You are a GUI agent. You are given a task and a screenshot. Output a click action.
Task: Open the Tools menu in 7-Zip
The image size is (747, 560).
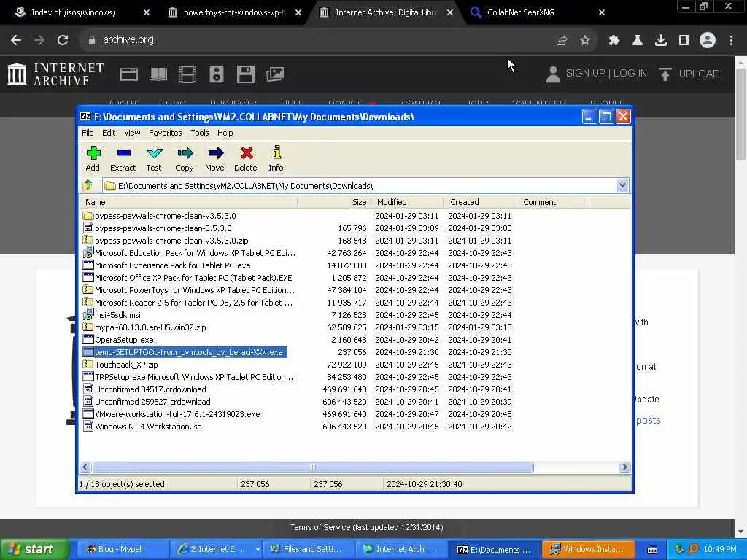[200, 133]
